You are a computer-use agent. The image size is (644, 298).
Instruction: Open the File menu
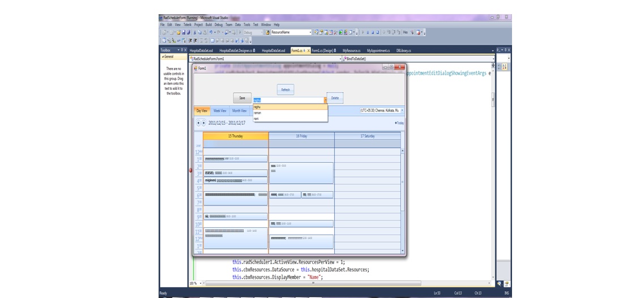(x=163, y=24)
